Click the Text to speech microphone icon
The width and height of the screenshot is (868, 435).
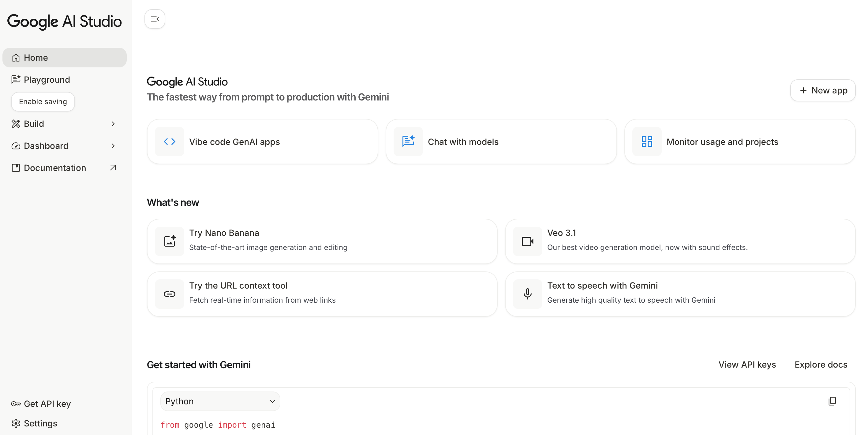(527, 294)
